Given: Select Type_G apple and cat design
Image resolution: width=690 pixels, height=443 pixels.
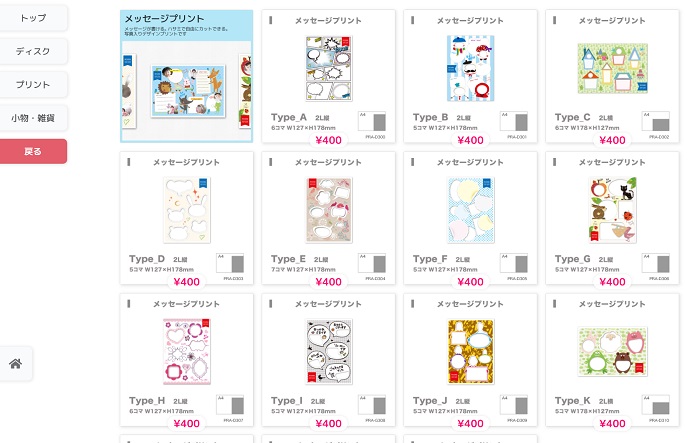Looking at the screenshot, I should [613, 210].
